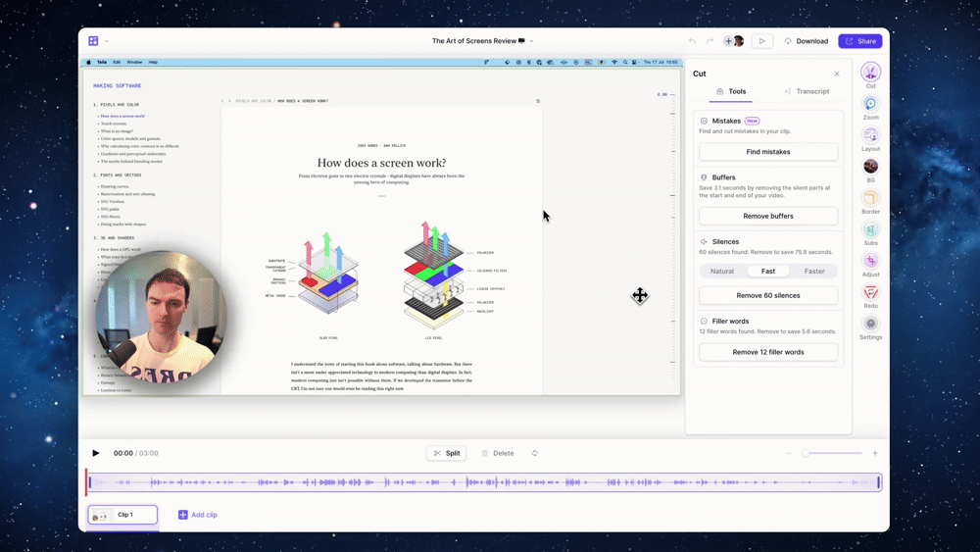Click the redo arrow in header
The width and height of the screenshot is (980, 552).
pyautogui.click(x=710, y=41)
